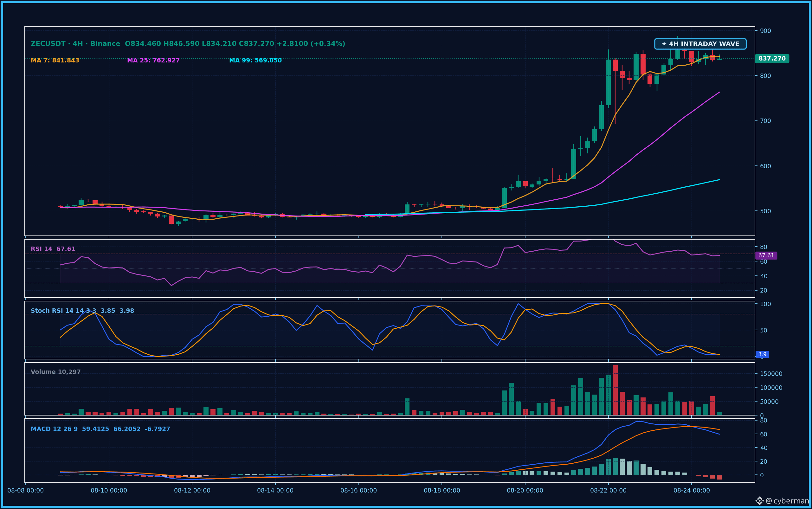Viewport: 812px width, 509px height.
Task: Click the 837.270 current price tag
Action: [x=772, y=59]
